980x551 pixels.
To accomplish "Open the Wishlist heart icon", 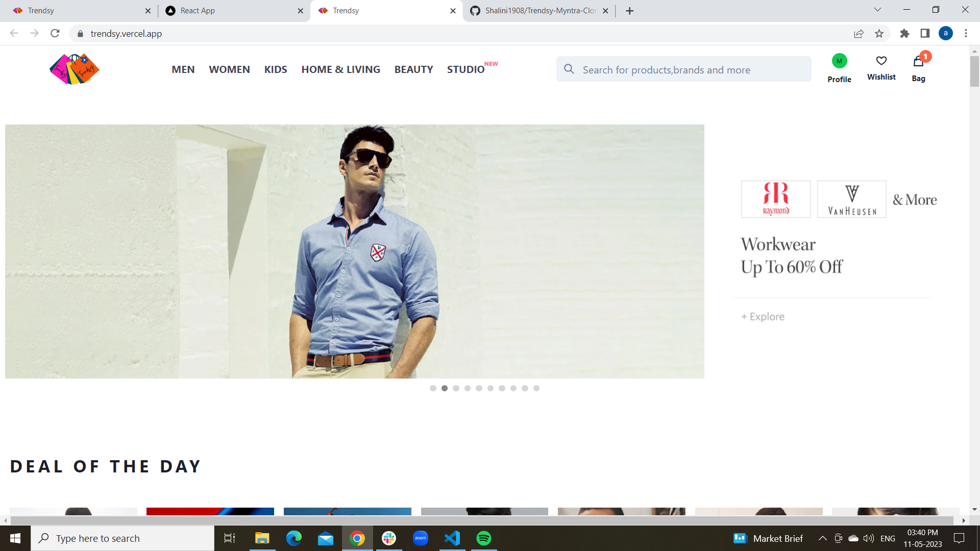I will [x=881, y=61].
